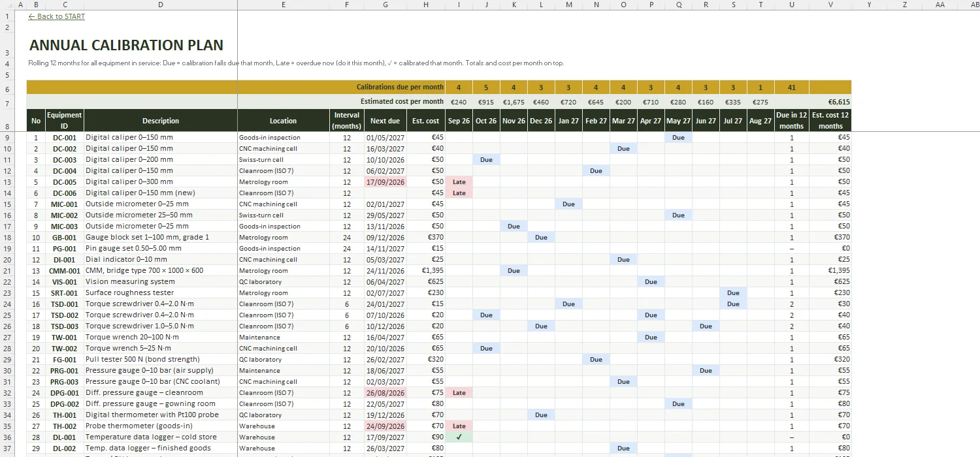Viewport: 980px width, 457px height.
Task: Select the Vision measuring system description
Action: point(161,281)
